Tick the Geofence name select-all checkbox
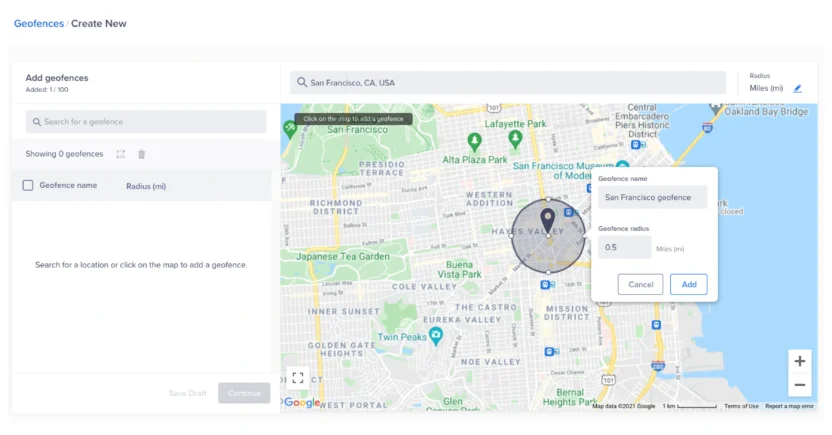Screen dimensions: 832x435 (28, 185)
